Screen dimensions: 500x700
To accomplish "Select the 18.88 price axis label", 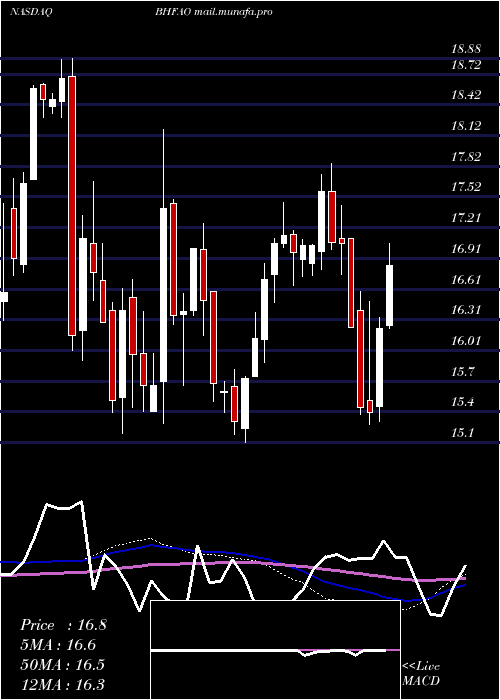I will click(x=467, y=50).
